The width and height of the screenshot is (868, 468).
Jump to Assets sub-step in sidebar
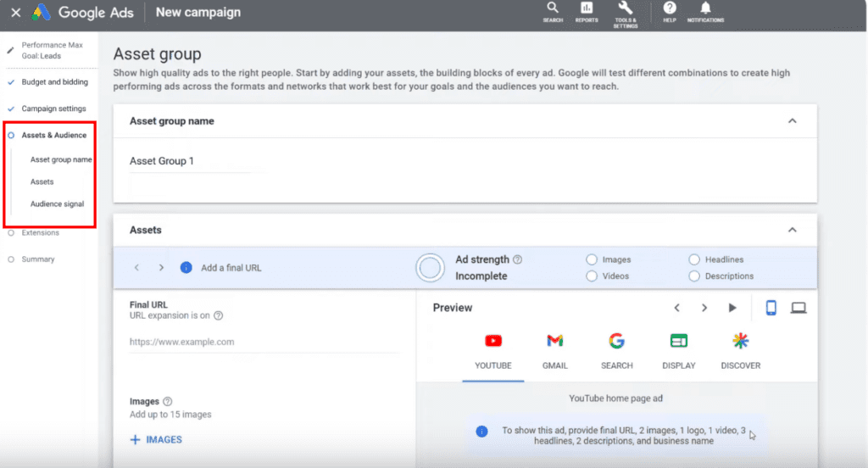coord(42,181)
